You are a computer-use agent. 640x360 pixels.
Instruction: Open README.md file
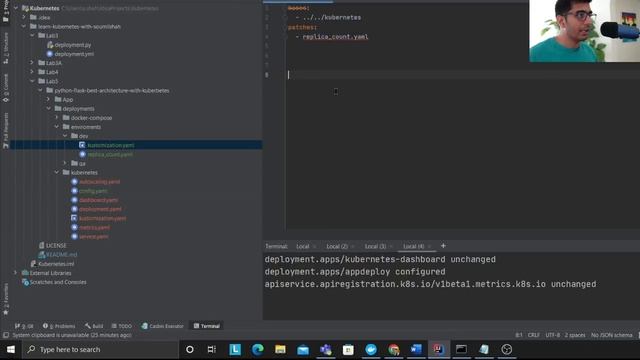(61, 255)
